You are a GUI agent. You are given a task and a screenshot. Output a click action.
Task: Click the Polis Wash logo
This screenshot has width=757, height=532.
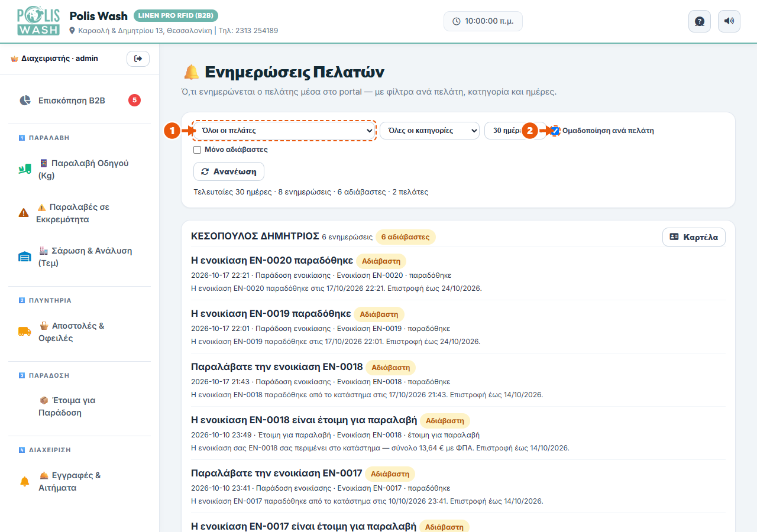[x=38, y=21]
